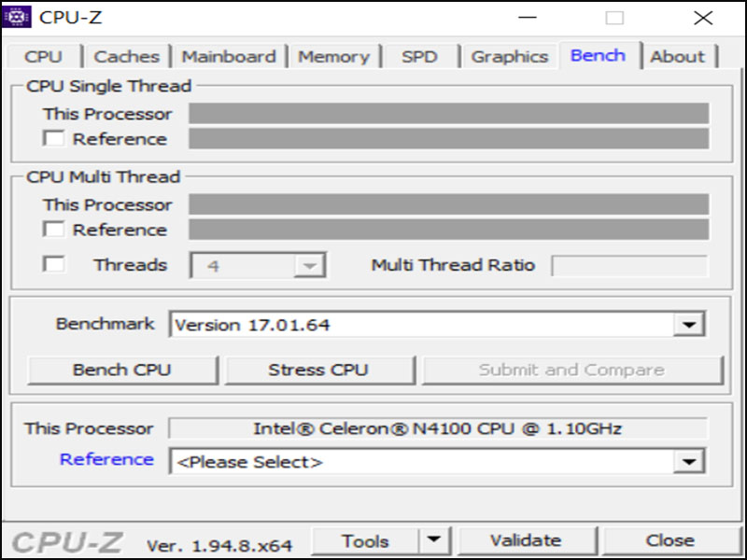Image resolution: width=747 pixels, height=560 pixels.
Task: Open the SPD tab
Action: 419,57
